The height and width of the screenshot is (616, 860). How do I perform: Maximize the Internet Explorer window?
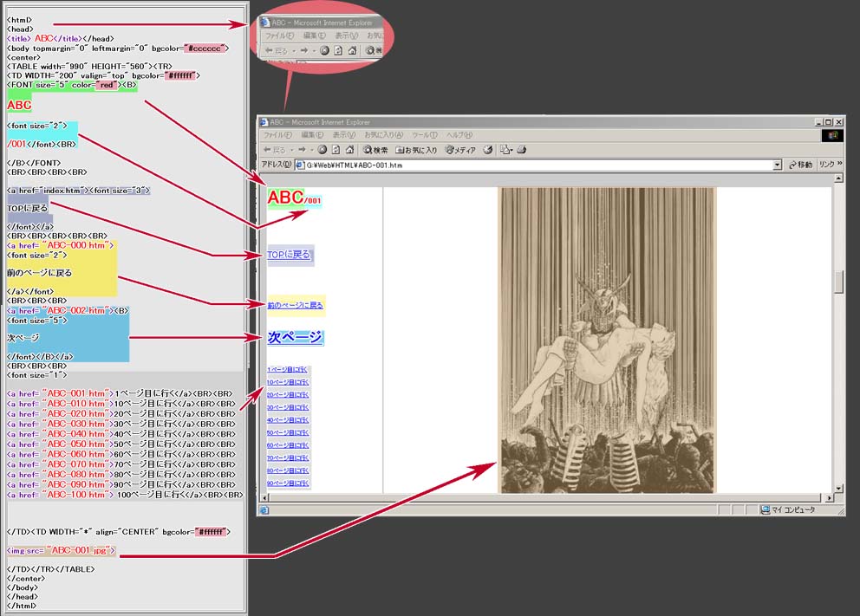click(828, 122)
